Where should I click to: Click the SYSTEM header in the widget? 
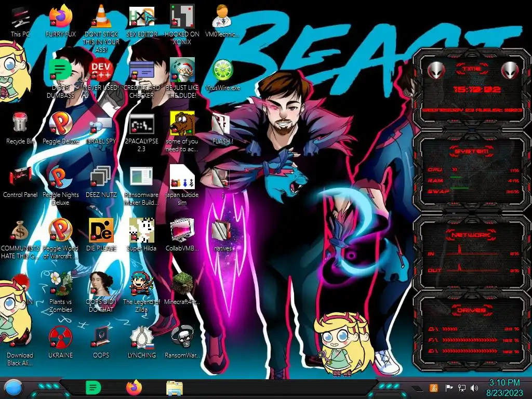(x=472, y=151)
